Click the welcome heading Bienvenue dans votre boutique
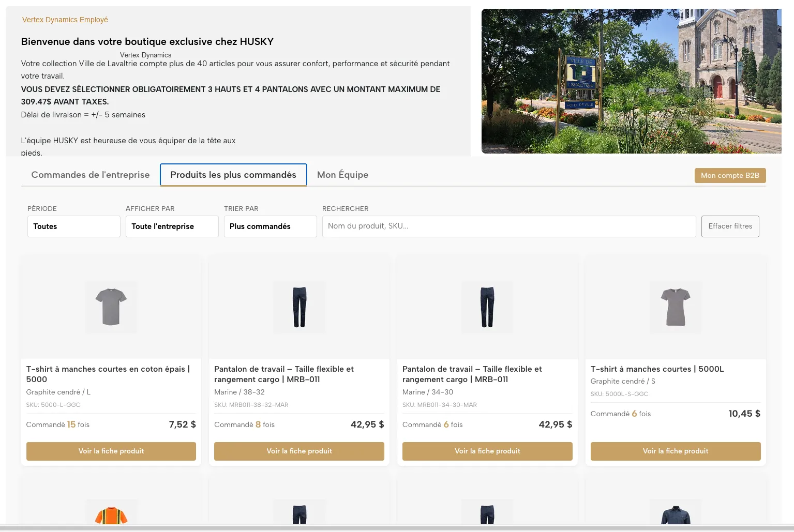The image size is (794, 532). coord(147,42)
